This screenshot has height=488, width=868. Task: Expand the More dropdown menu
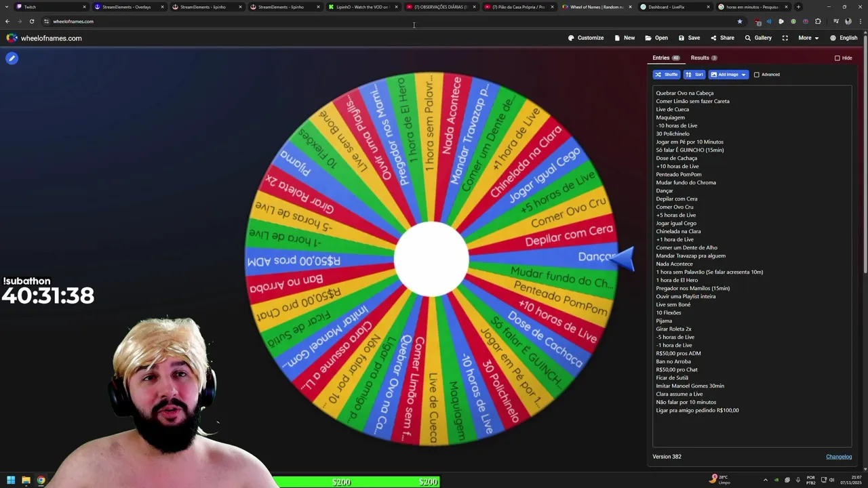pyautogui.click(x=808, y=38)
